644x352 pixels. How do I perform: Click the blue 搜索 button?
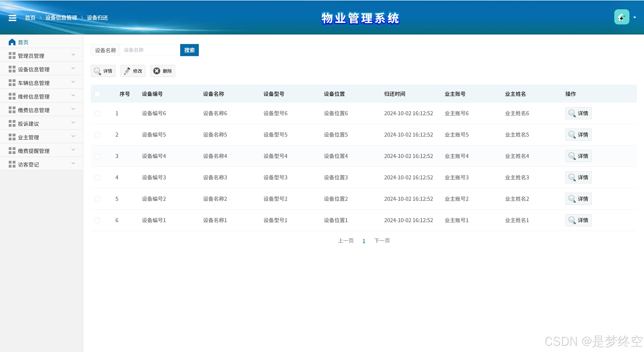[189, 50]
